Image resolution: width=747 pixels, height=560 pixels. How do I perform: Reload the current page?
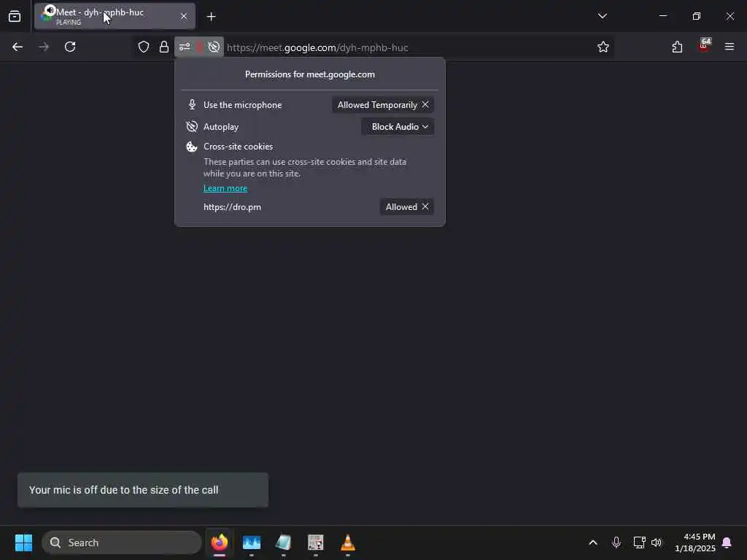coord(70,47)
